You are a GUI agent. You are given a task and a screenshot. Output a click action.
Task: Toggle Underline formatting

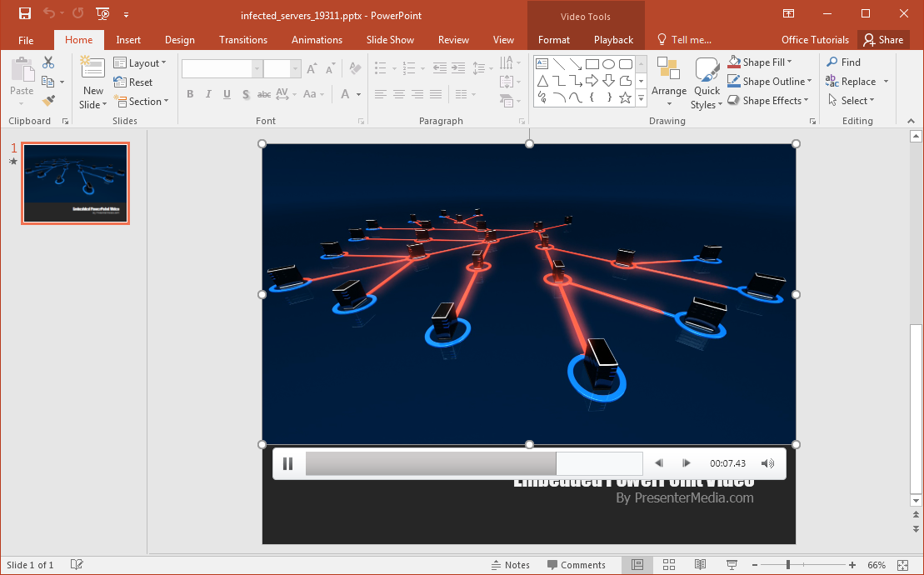pos(227,93)
